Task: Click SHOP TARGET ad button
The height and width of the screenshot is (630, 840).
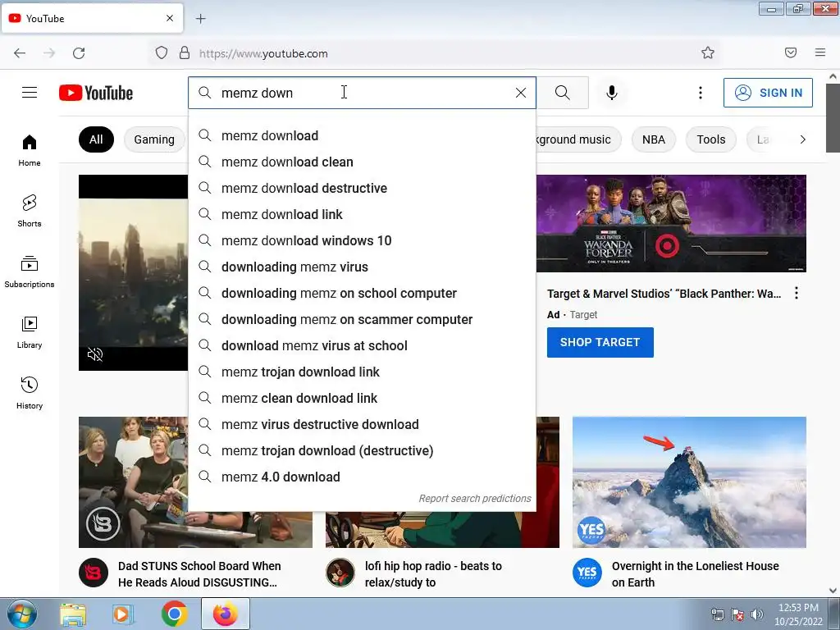Action: pyautogui.click(x=600, y=342)
